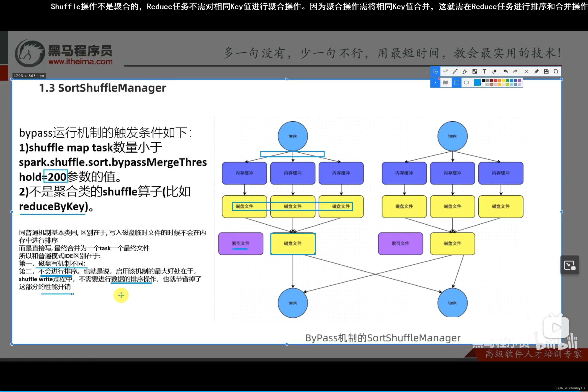This screenshot has width=588, height=392.
Task: Save the snip to file
Action: (x=546, y=72)
